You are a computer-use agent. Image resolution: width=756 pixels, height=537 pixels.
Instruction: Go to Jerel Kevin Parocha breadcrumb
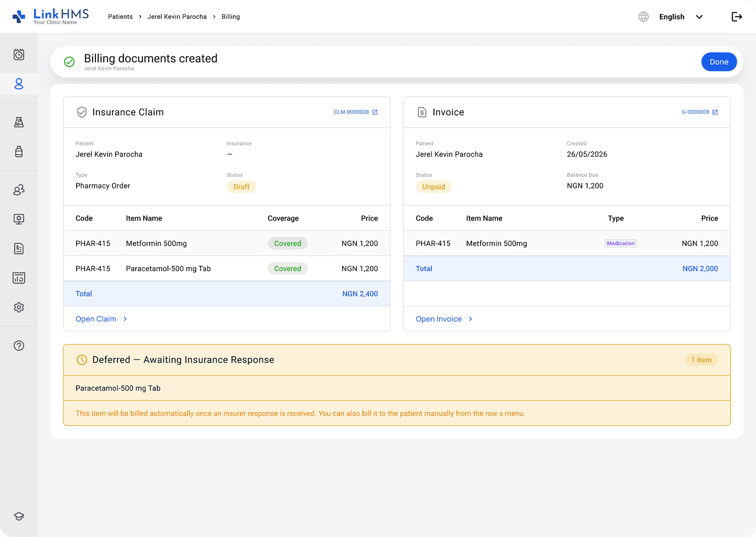pos(177,17)
